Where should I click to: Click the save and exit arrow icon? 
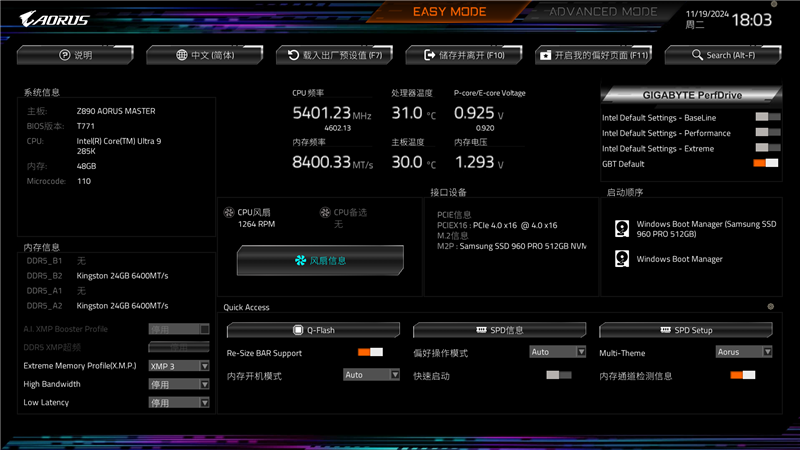pyautogui.click(x=430, y=55)
